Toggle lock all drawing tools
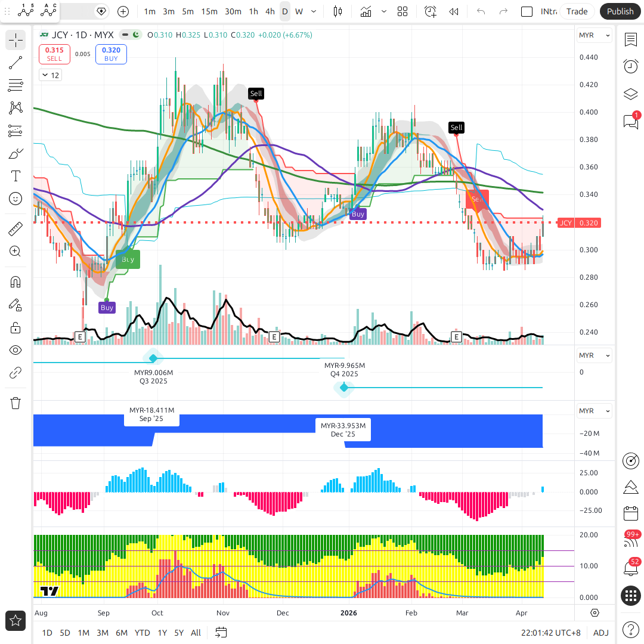This screenshot has height=644, width=644. point(16,327)
